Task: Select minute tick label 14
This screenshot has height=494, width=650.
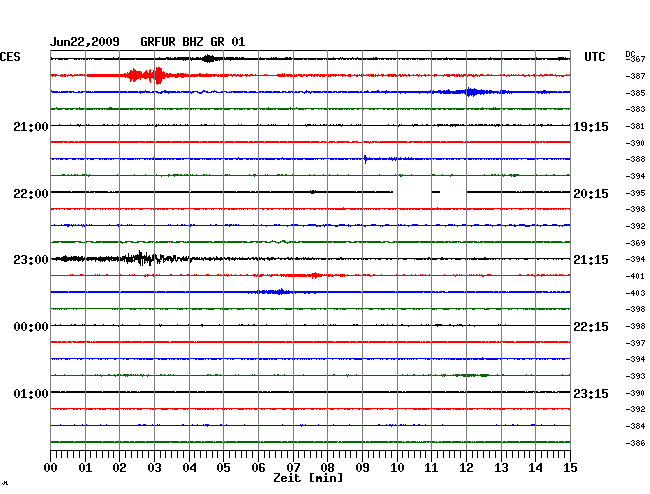Action: coord(535,467)
